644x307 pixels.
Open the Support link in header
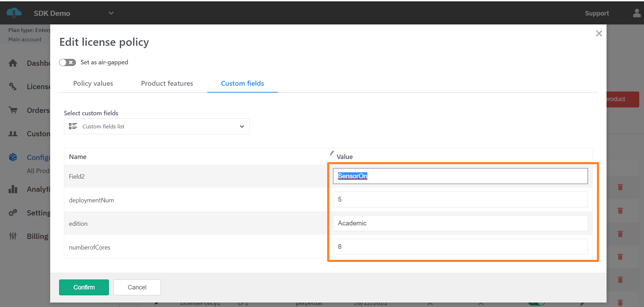point(597,13)
